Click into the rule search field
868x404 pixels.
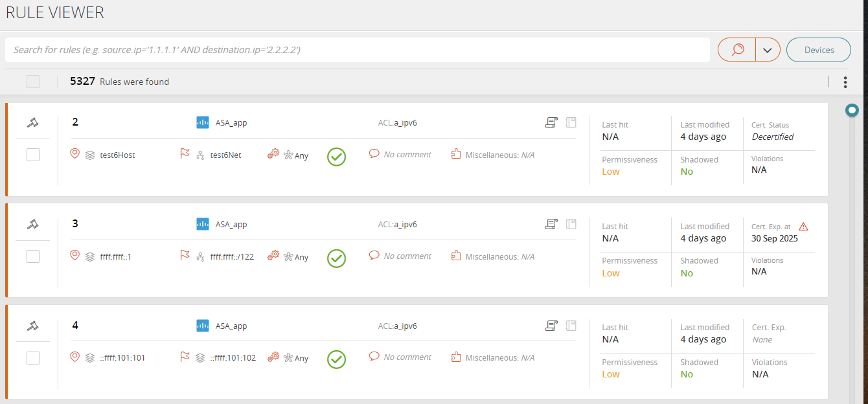(356, 50)
